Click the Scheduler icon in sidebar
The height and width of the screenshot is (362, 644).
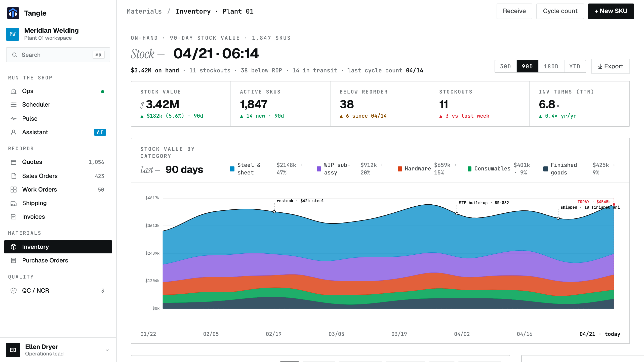click(x=14, y=105)
